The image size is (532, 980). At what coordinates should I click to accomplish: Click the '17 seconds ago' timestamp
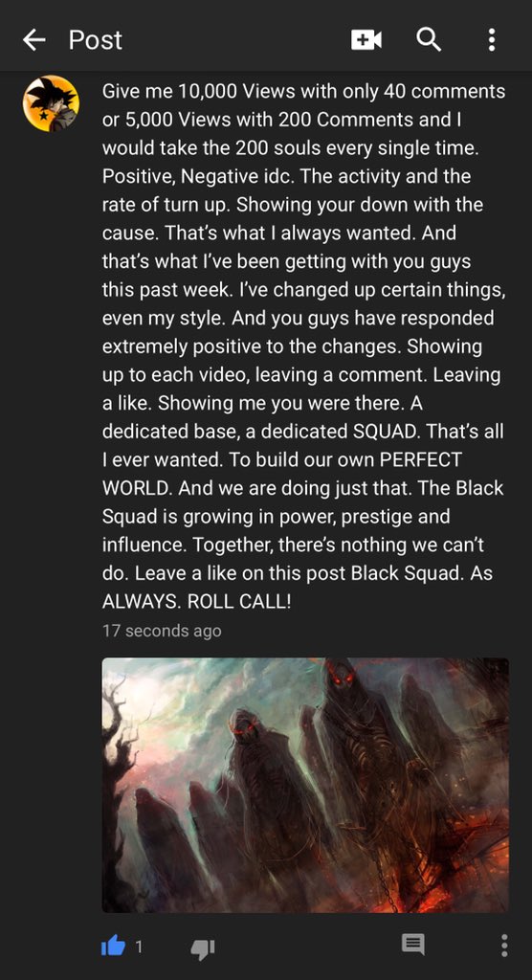click(162, 631)
